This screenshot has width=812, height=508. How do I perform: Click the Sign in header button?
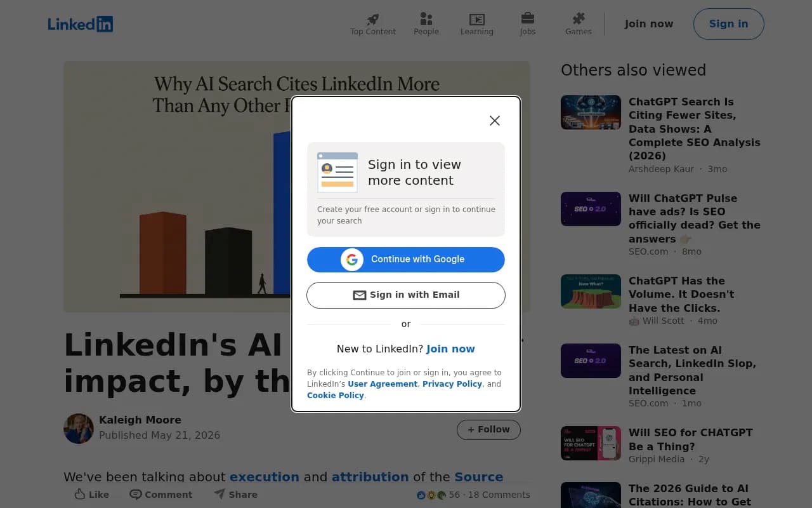coord(729,24)
